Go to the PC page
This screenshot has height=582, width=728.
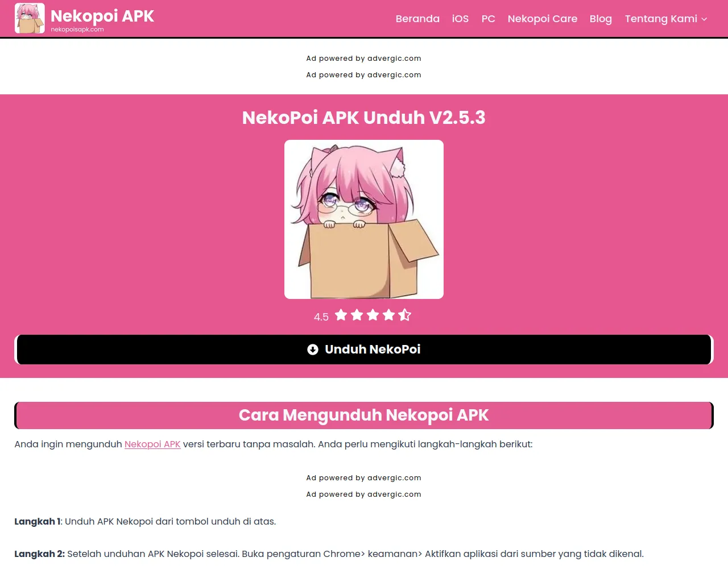[489, 19]
